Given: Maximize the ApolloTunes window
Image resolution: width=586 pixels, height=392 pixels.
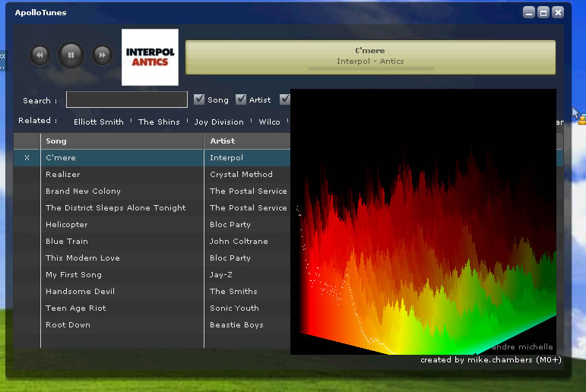Looking at the screenshot, I should point(543,13).
